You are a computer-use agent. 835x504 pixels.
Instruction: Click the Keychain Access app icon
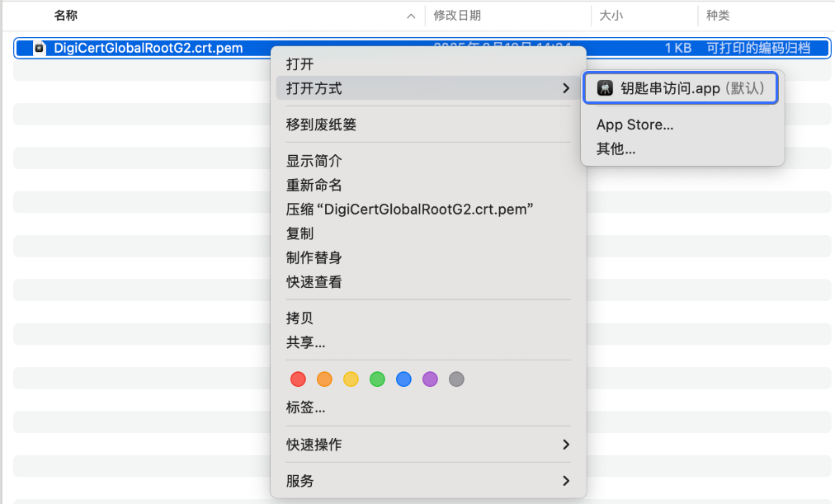[x=605, y=89]
